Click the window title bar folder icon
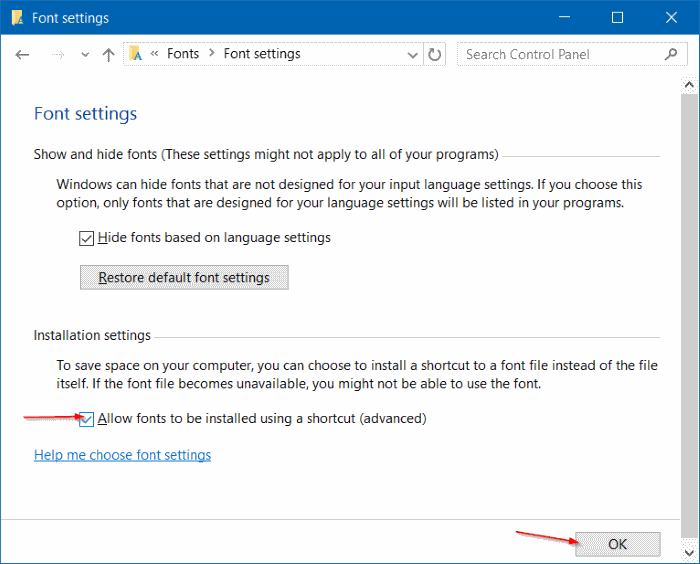 (x=17, y=18)
